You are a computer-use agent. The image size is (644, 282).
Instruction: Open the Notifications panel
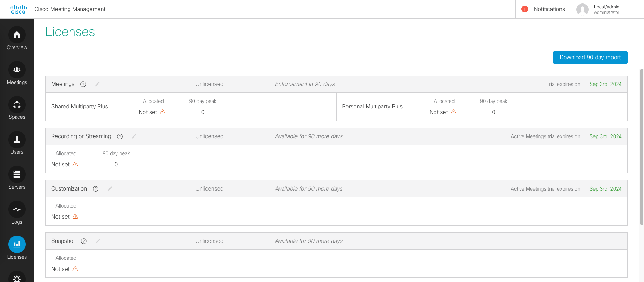[x=543, y=9]
